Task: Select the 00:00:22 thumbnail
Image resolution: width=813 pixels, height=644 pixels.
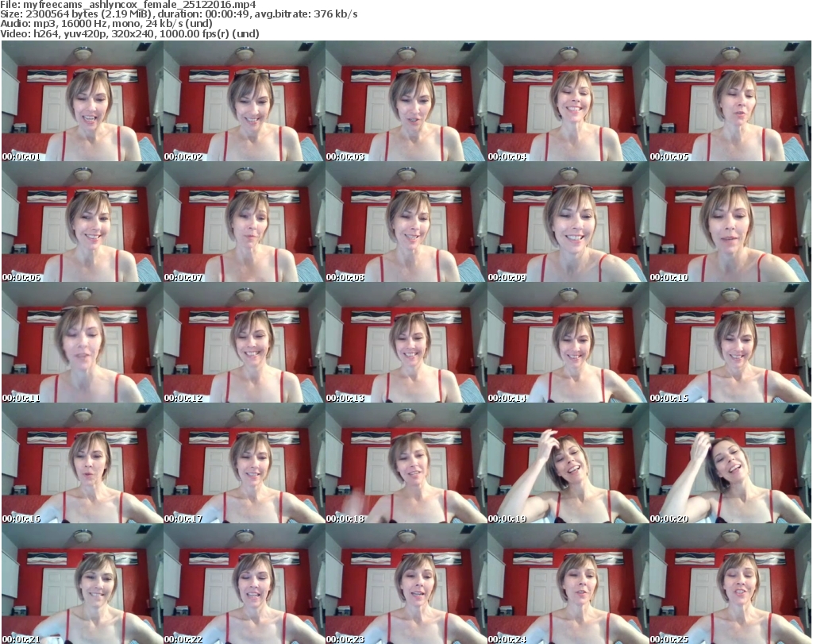Action: tap(245, 584)
